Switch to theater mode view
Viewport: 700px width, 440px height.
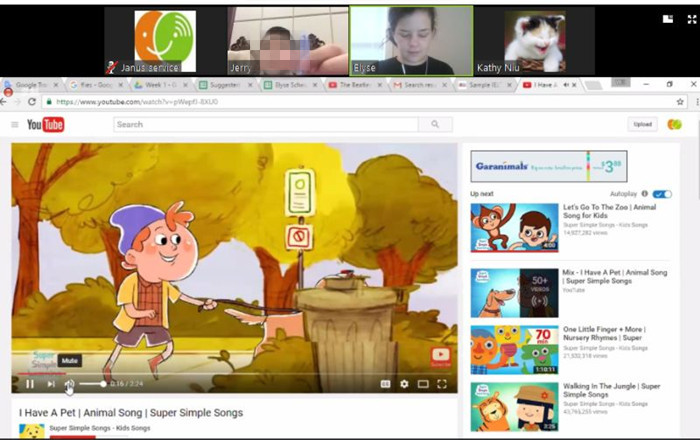423,384
